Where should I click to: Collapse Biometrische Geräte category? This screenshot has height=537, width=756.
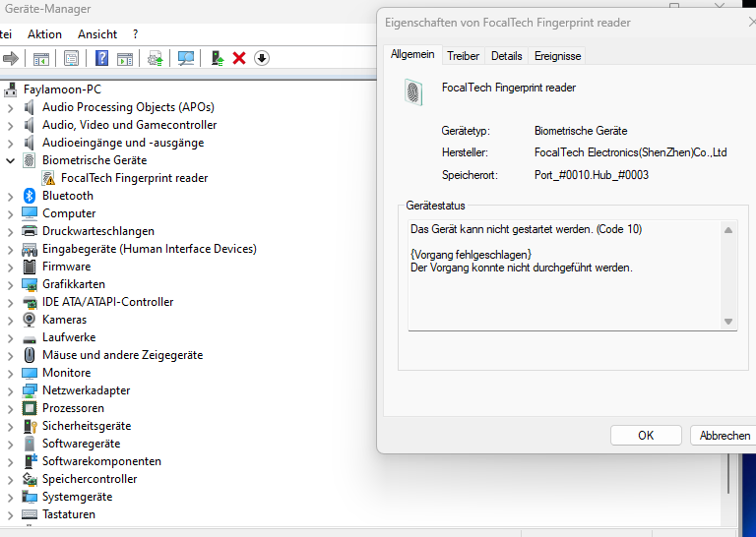point(10,160)
